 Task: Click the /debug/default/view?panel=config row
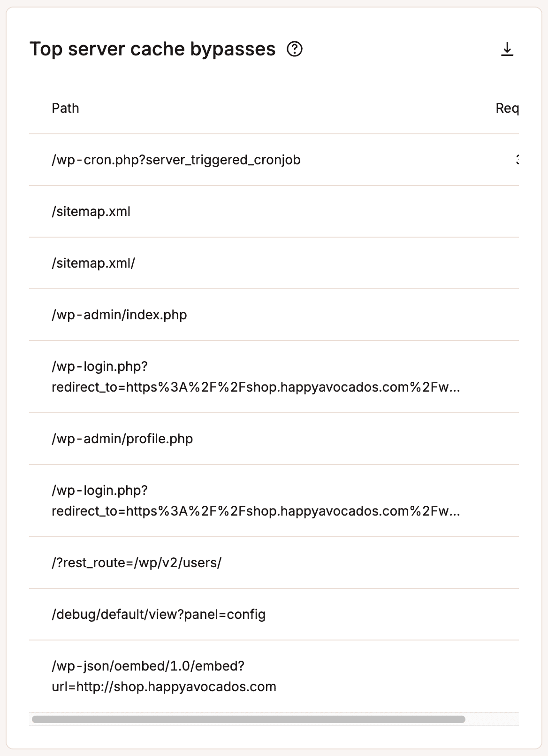click(x=159, y=613)
